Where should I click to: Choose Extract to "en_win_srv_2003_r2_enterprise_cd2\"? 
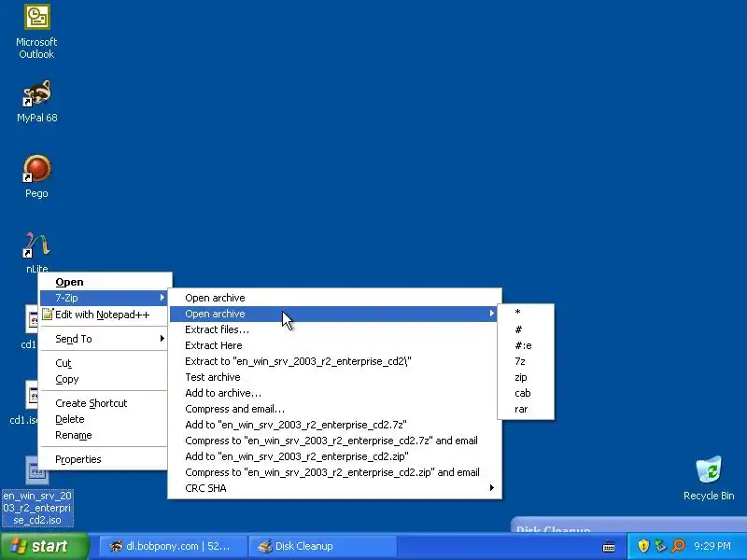pos(334,361)
